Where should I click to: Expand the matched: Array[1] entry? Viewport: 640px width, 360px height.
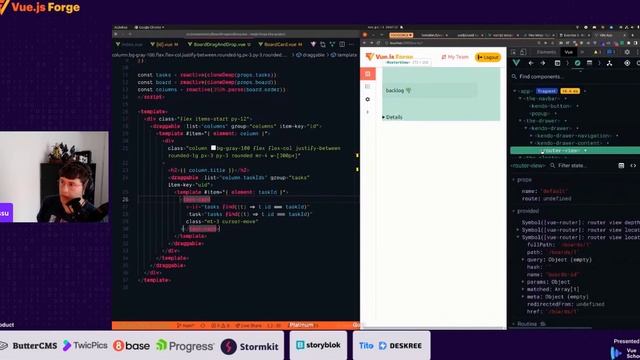pos(523,289)
